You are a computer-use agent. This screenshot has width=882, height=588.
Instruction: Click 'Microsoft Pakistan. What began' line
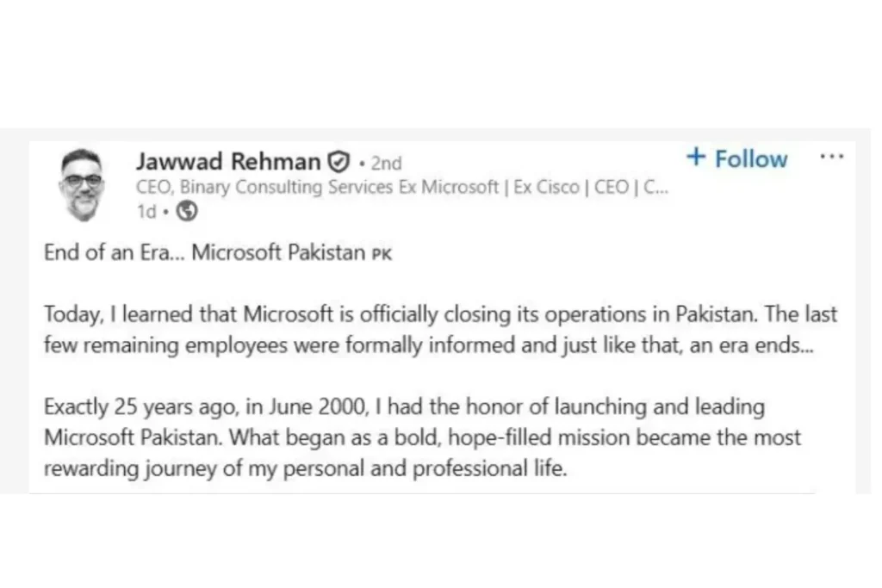(422, 437)
